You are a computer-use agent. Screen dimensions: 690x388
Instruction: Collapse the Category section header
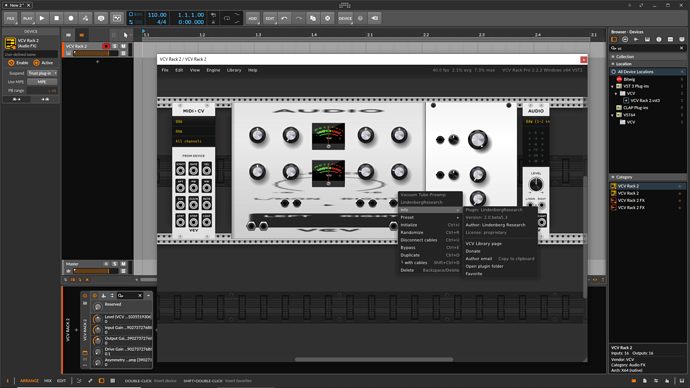(x=647, y=177)
